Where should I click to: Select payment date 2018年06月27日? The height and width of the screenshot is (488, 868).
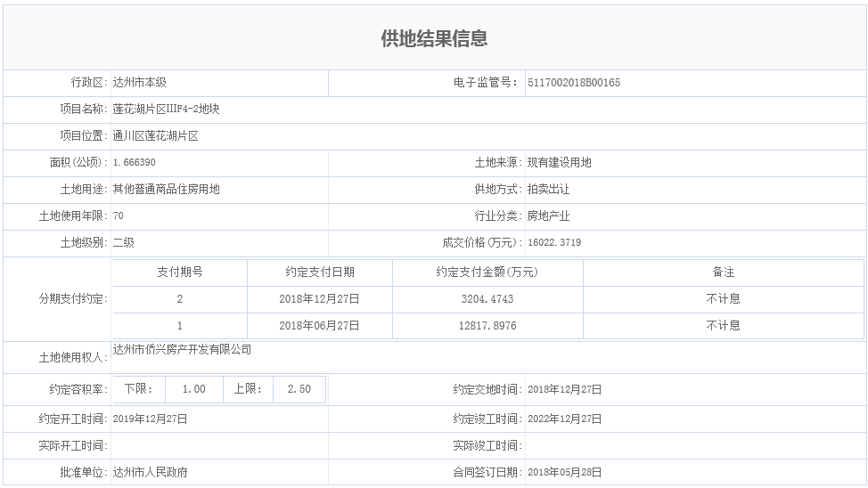pos(319,325)
